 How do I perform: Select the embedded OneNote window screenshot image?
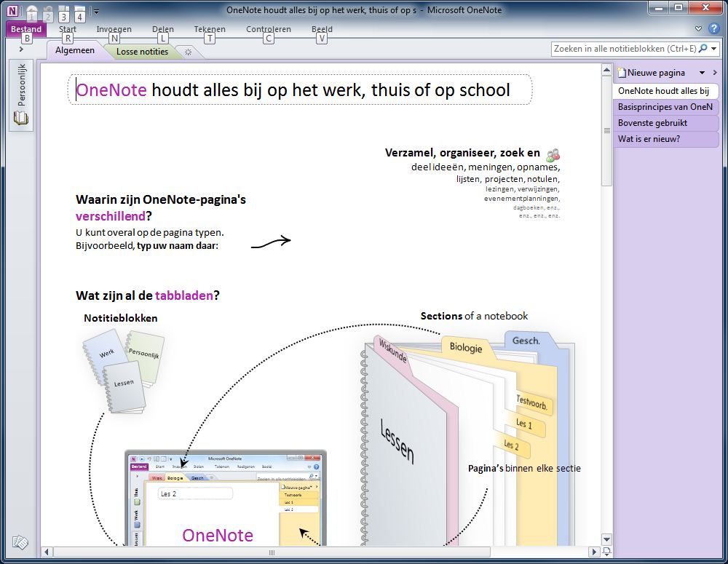coord(226,498)
